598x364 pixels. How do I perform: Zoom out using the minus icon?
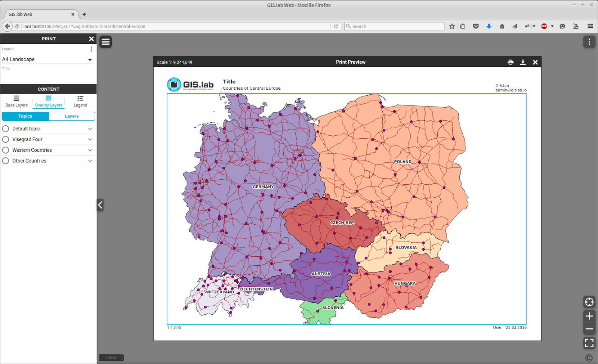pos(589,329)
